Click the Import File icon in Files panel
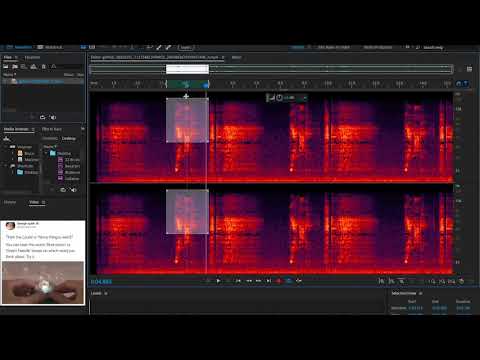This screenshot has width=480, height=360. coord(15,67)
